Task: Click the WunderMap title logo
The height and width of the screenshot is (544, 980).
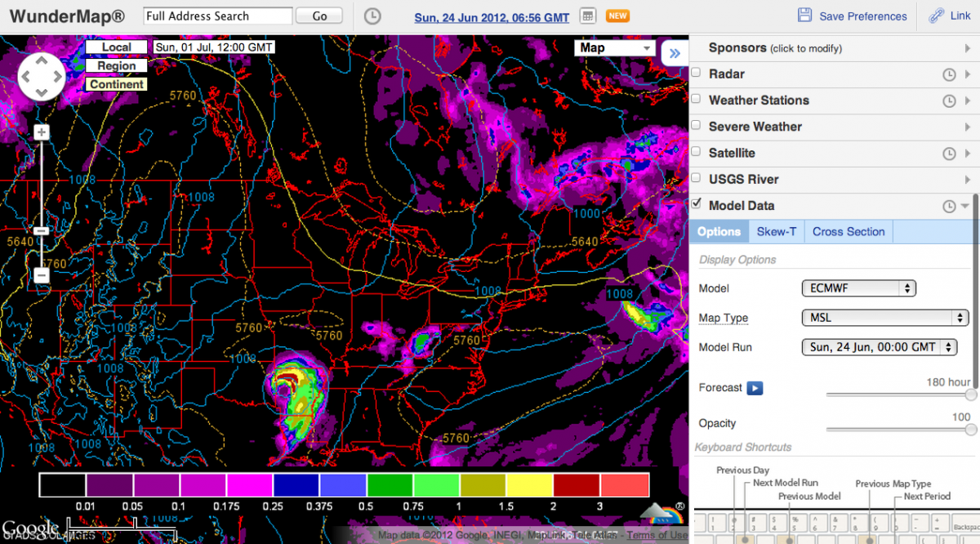Action: click(x=67, y=16)
